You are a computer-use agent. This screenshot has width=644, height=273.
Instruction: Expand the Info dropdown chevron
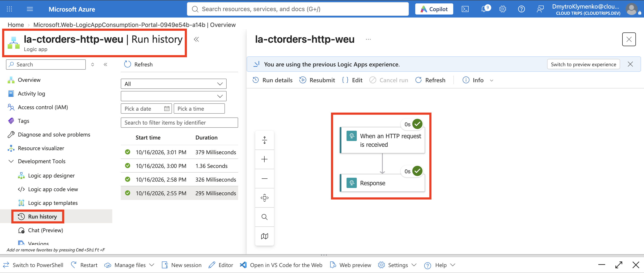tap(491, 80)
